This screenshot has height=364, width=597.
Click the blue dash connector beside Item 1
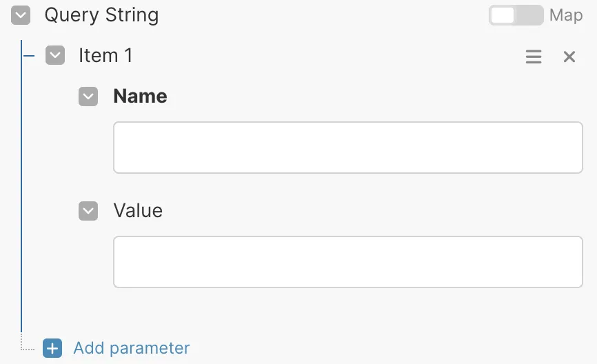[x=29, y=56]
